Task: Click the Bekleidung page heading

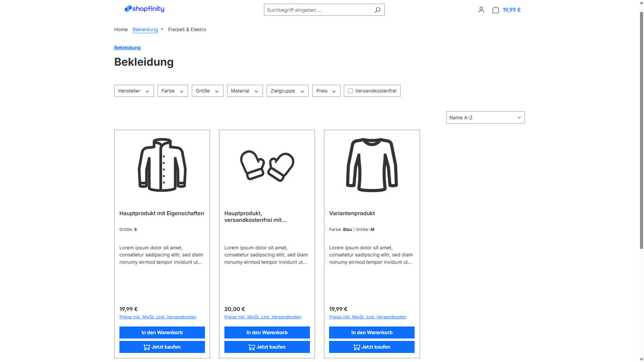Action: pyautogui.click(x=144, y=62)
